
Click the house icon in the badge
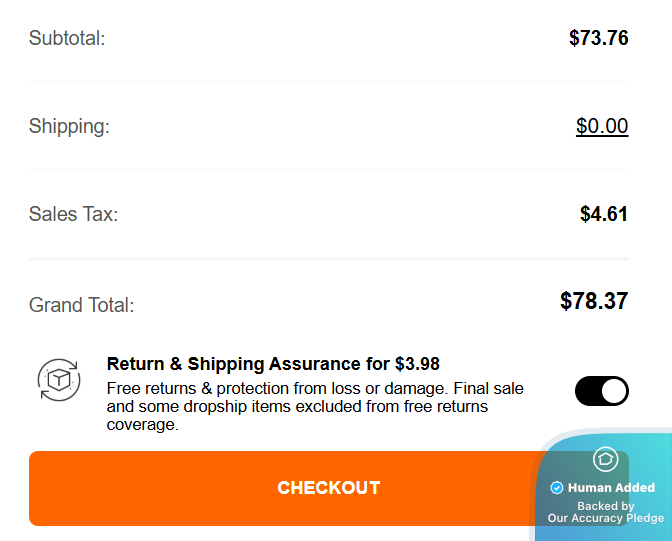604,459
